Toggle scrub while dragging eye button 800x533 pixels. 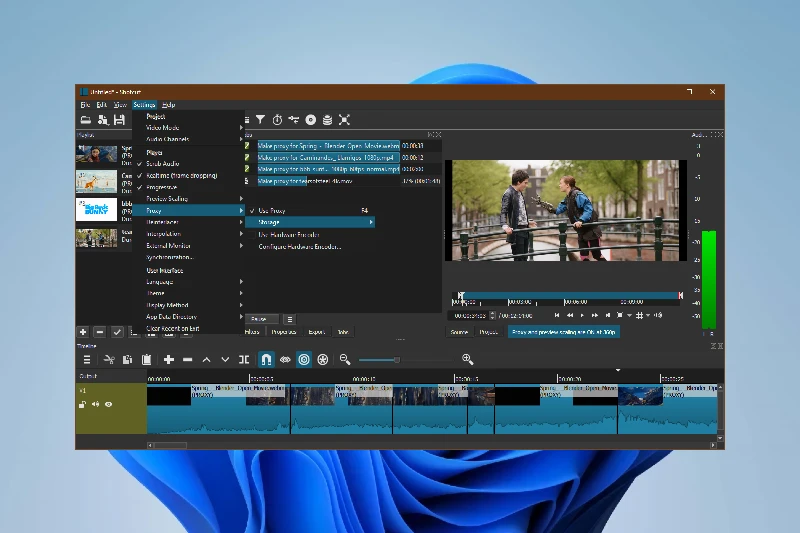click(x=285, y=360)
